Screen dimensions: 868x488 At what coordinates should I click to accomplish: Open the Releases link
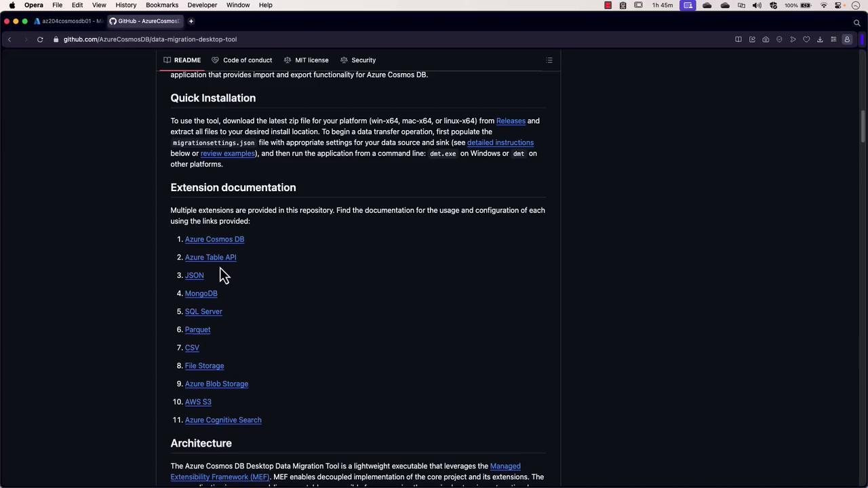point(511,121)
